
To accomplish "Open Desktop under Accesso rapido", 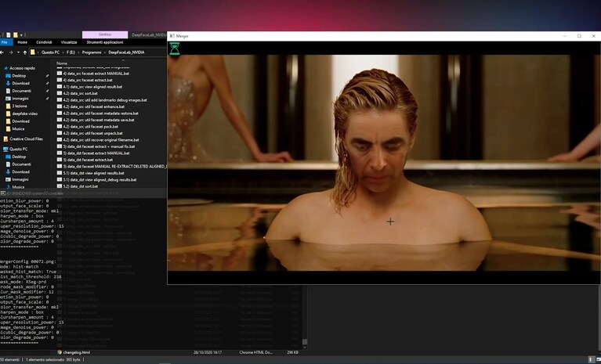I will [19, 76].
